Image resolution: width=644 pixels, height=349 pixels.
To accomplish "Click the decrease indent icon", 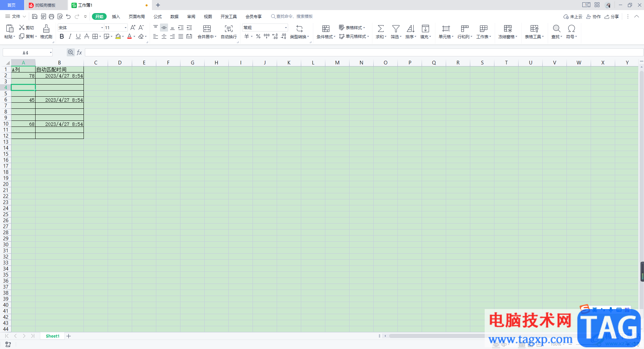I will 181,28.
